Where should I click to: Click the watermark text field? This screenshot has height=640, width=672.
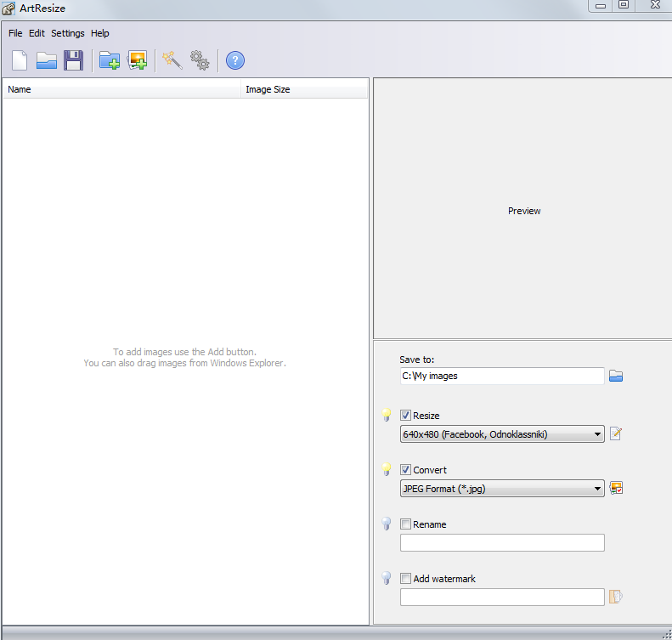pos(502,598)
